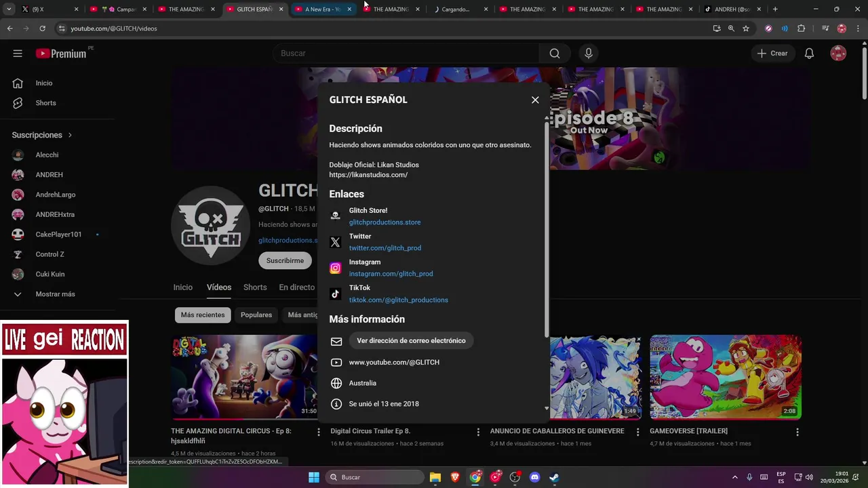Open Steam from taskbar
This screenshot has height=488, width=868.
pos(554,477)
